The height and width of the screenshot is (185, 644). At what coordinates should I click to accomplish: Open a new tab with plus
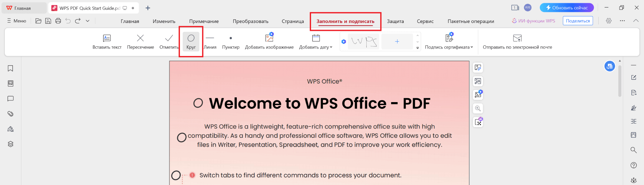click(148, 8)
